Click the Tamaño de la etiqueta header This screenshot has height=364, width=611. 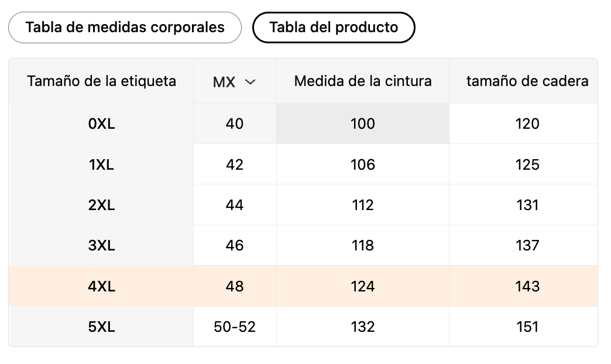[101, 81]
